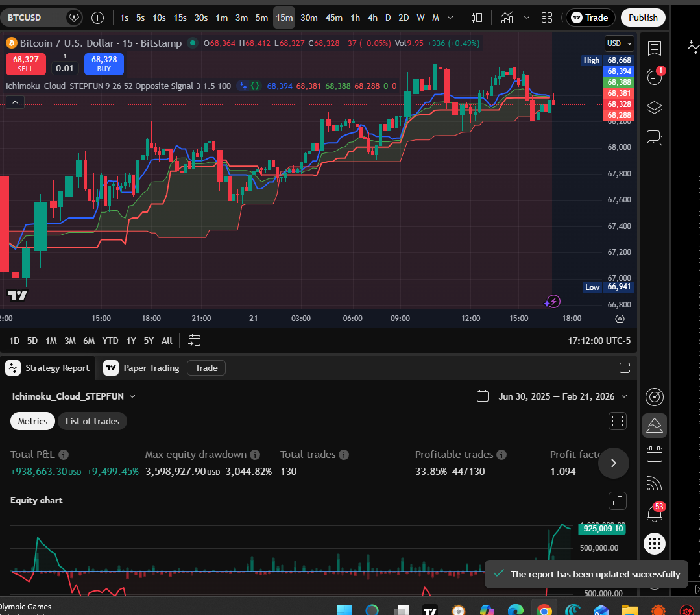
Task: Expand the indicators favorites dropdown arrow
Action: [x=527, y=18]
